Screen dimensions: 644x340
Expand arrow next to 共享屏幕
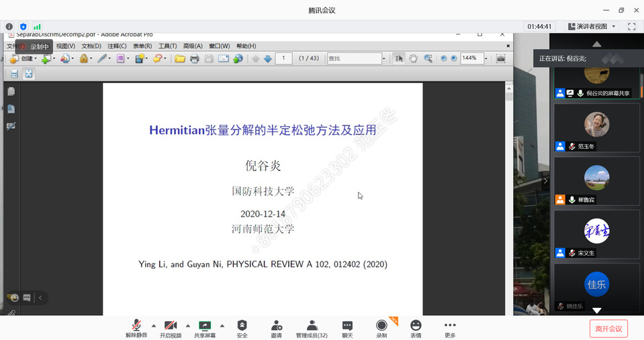(x=222, y=325)
